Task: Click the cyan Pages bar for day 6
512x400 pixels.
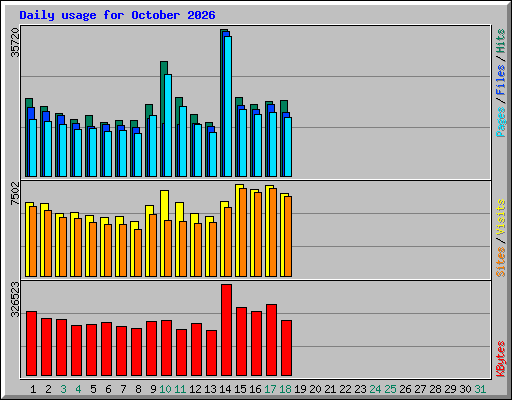Action: tap(108, 154)
